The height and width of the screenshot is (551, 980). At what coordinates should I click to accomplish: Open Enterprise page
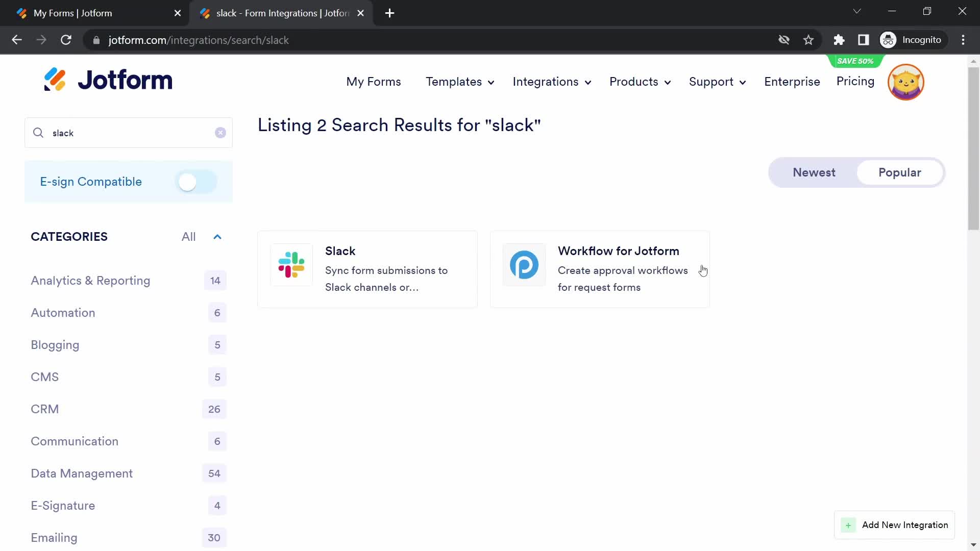tap(792, 82)
